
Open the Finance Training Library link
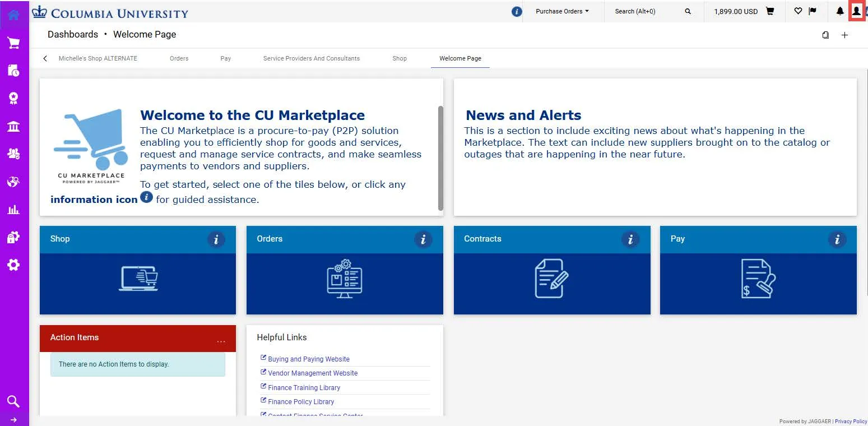click(x=304, y=388)
